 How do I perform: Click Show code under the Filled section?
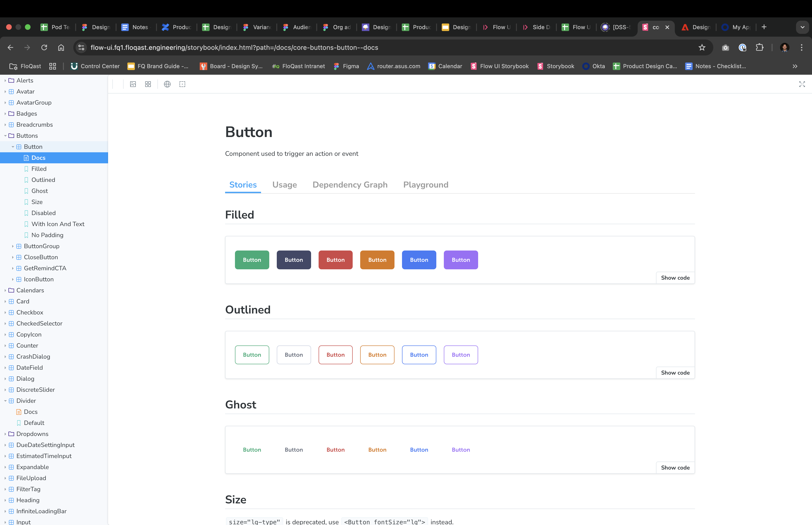coord(675,278)
